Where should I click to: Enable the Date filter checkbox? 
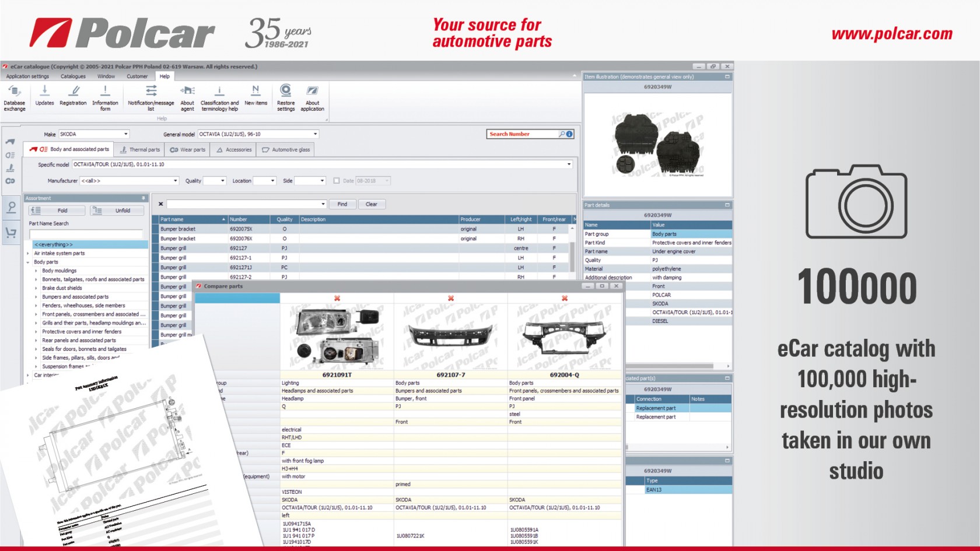(x=337, y=181)
